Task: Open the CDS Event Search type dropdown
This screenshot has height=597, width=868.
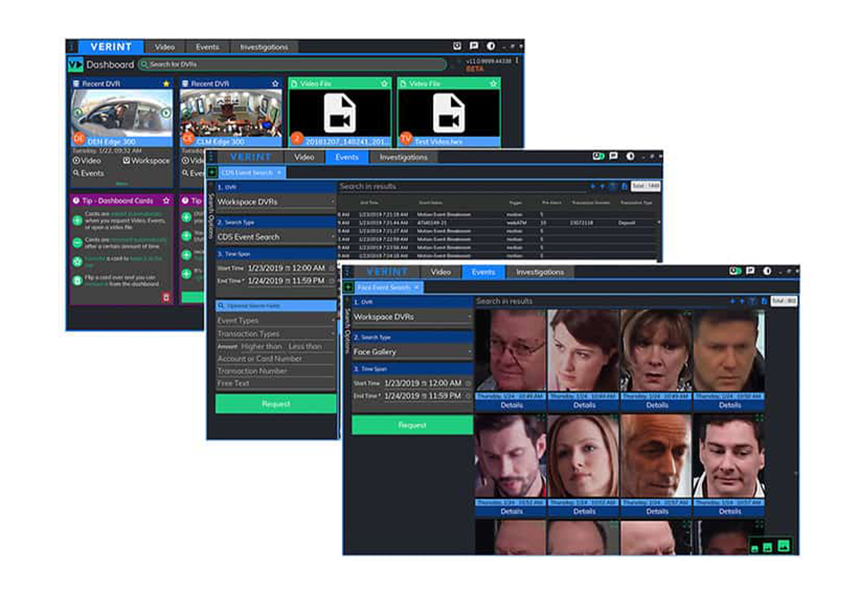Action: pos(275,237)
